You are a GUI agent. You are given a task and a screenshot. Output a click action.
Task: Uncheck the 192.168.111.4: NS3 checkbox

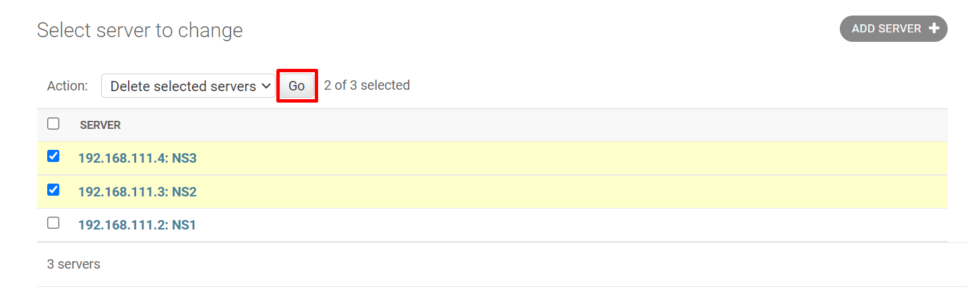click(53, 156)
